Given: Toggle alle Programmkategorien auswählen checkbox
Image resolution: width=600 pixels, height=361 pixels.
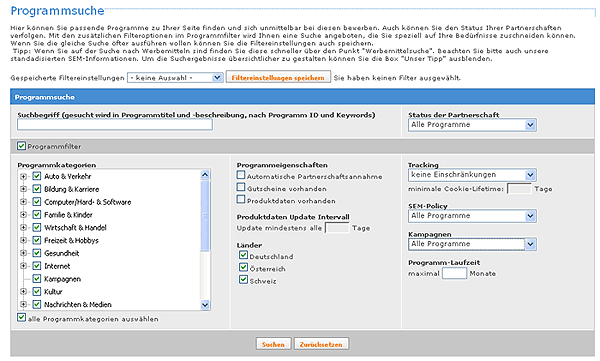Looking at the screenshot, I should 21,317.
